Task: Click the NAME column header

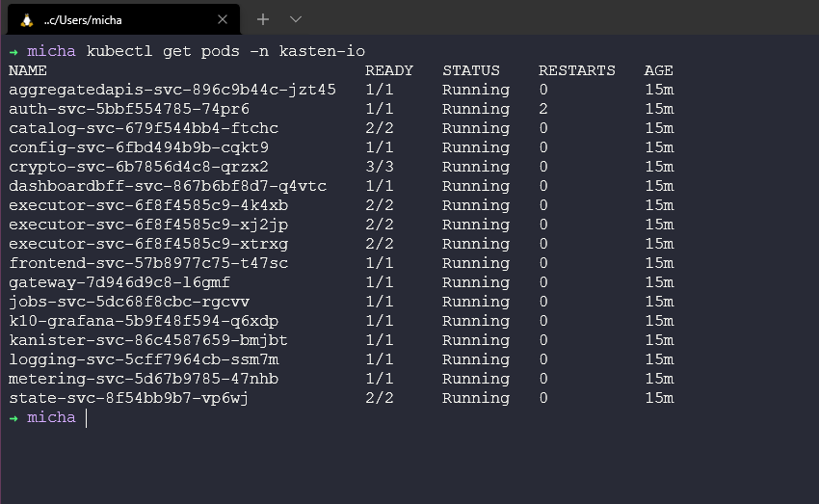Action: (x=28, y=70)
